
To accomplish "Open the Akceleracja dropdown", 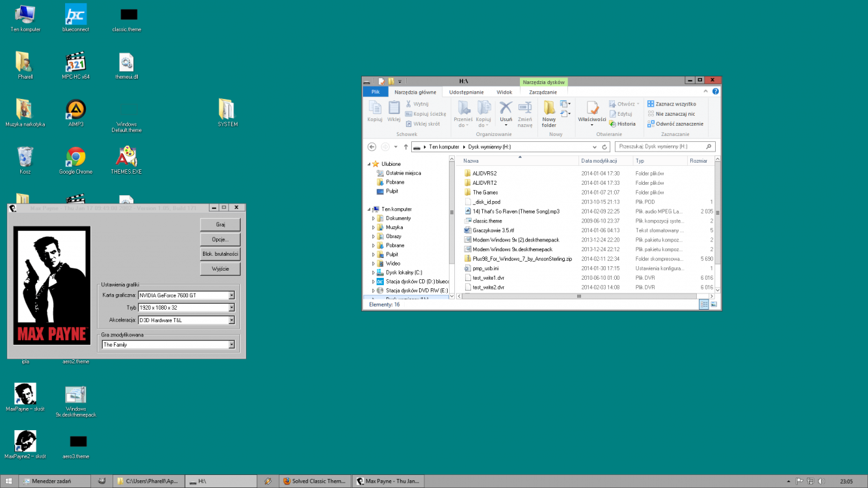I will coord(232,320).
